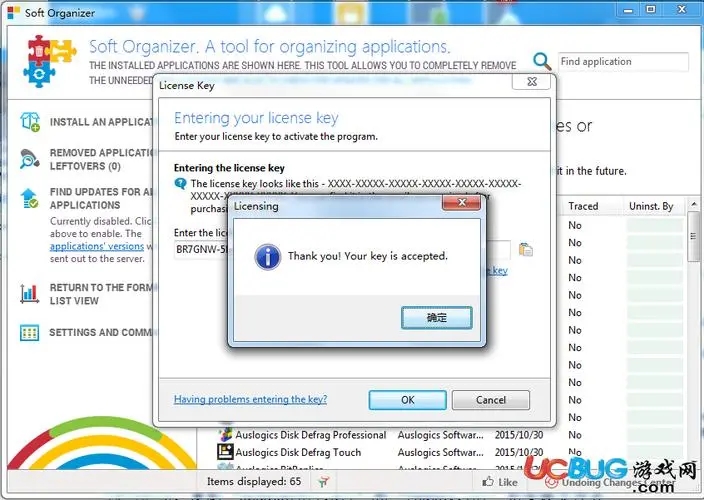Sort list by Traced column header
This screenshot has height=500, width=704.
(x=583, y=206)
